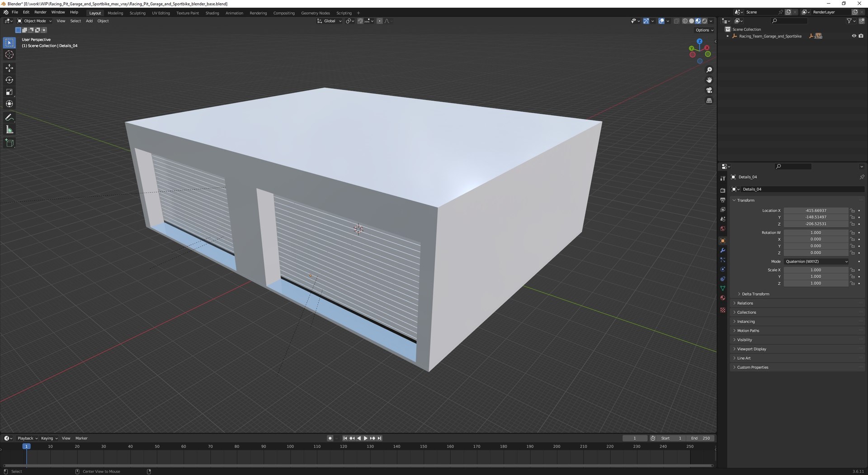Open the Render menu
The height and width of the screenshot is (475, 868).
[40, 12]
